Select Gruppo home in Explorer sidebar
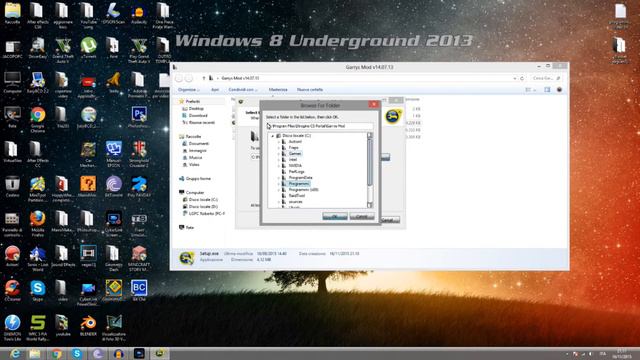Image resolution: width=640 pixels, height=360 pixels. click(x=198, y=179)
